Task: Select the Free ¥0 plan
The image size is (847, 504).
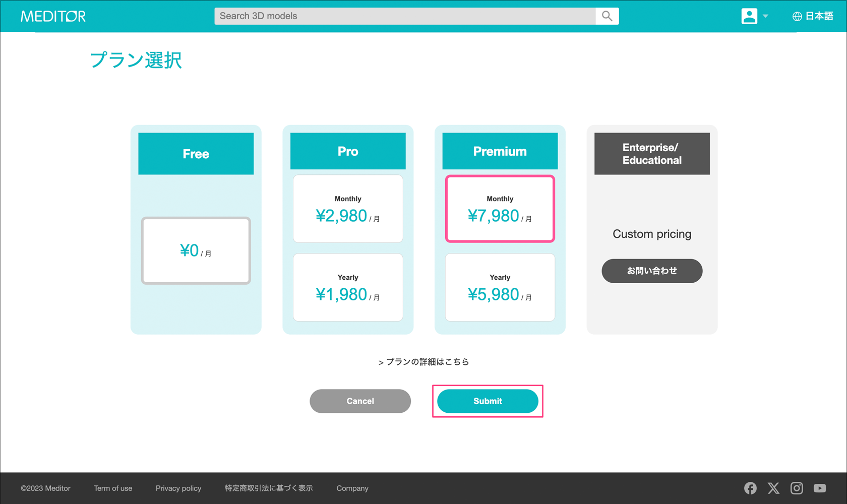Action: (196, 250)
